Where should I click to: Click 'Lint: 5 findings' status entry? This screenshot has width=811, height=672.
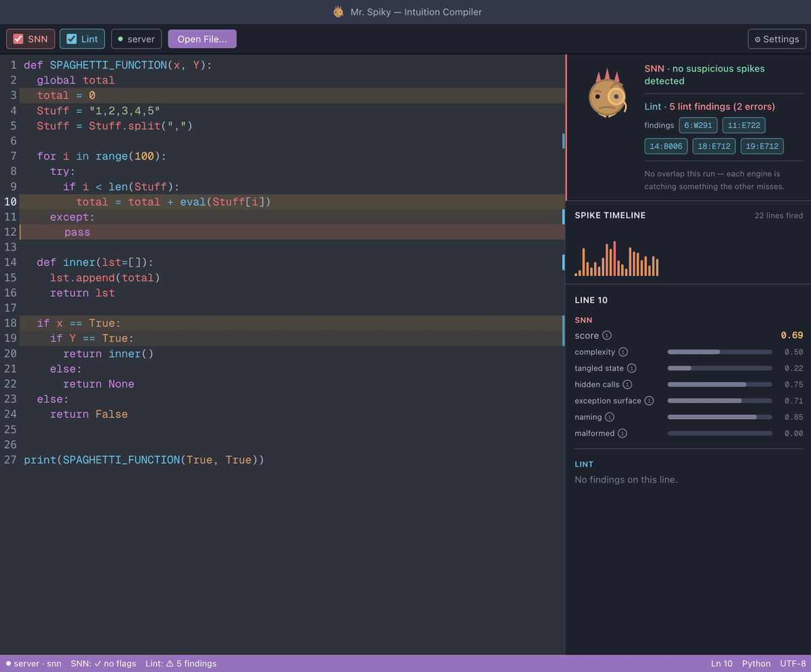pyautogui.click(x=181, y=664)
